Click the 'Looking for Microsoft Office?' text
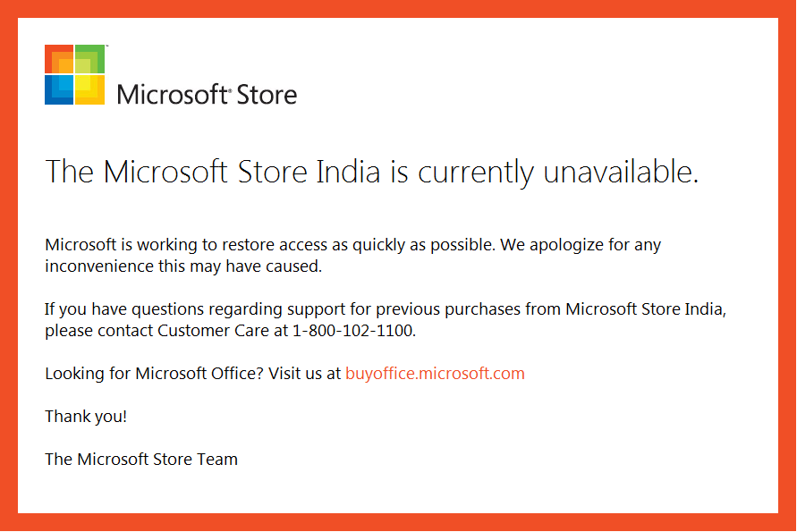This screenshot has height=532, width=797. point(154,374)
